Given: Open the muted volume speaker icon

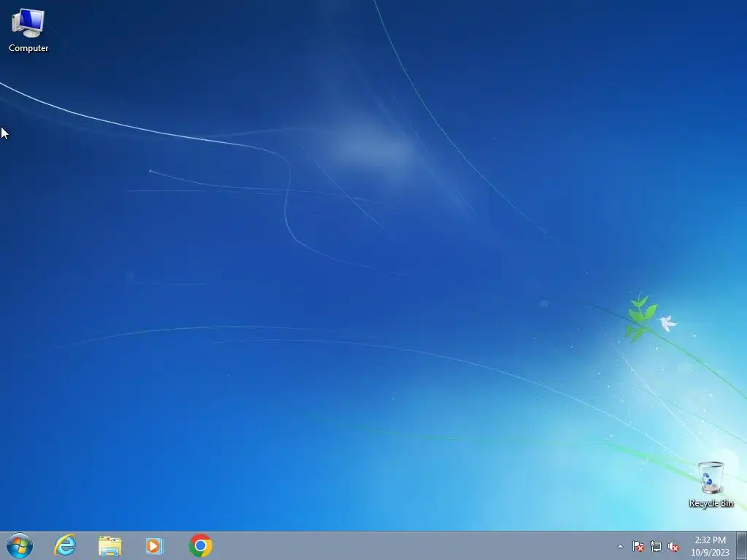Looking at the screenshot, I should click(x=673, y=547).
